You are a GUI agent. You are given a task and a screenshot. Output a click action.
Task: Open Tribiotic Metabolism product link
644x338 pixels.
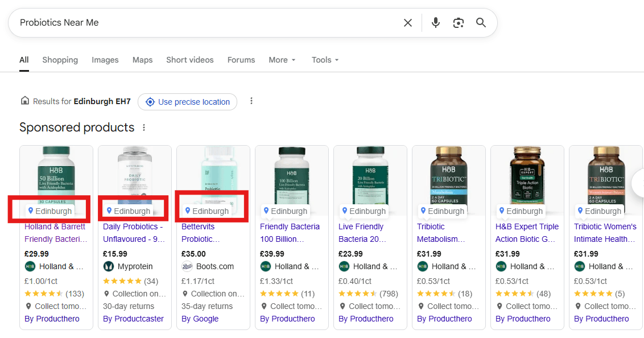click(x=441, y=233)
